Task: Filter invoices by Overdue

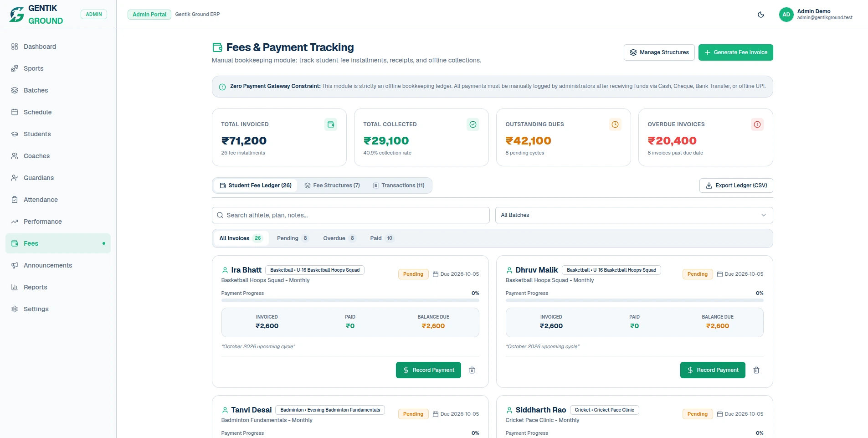Action: 339,238
